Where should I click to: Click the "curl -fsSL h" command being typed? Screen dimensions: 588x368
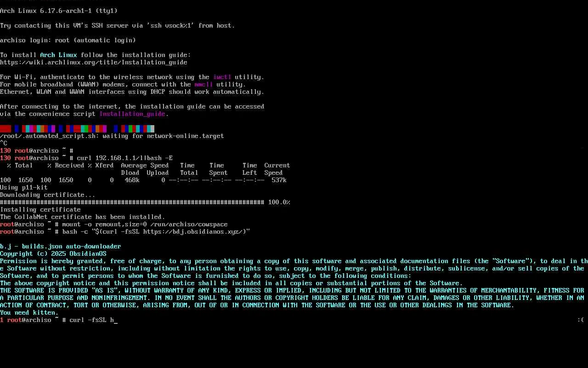tap(92, 320)
